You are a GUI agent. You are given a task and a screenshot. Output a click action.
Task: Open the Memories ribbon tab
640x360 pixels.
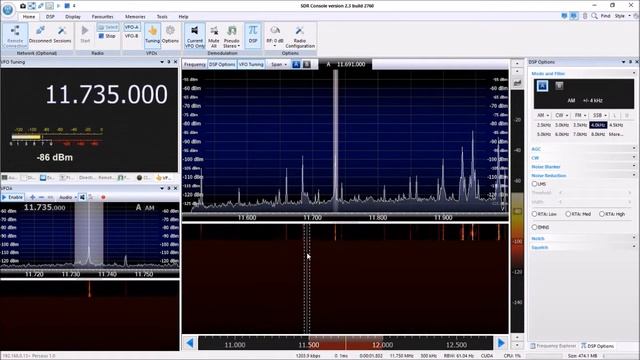[135, 17]
